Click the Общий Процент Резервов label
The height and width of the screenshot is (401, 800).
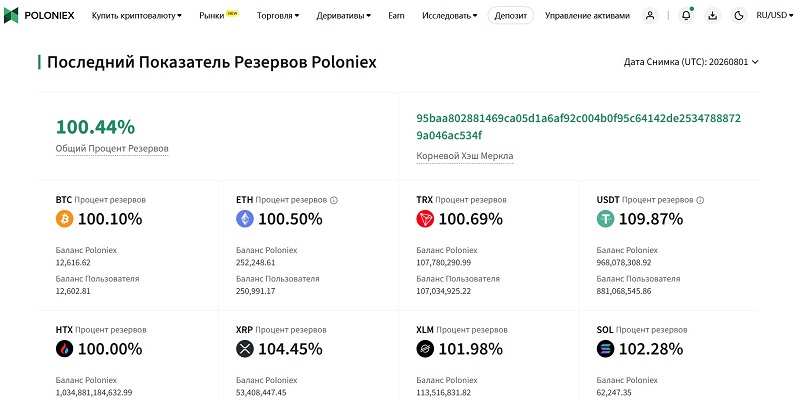tap(112, 148)
